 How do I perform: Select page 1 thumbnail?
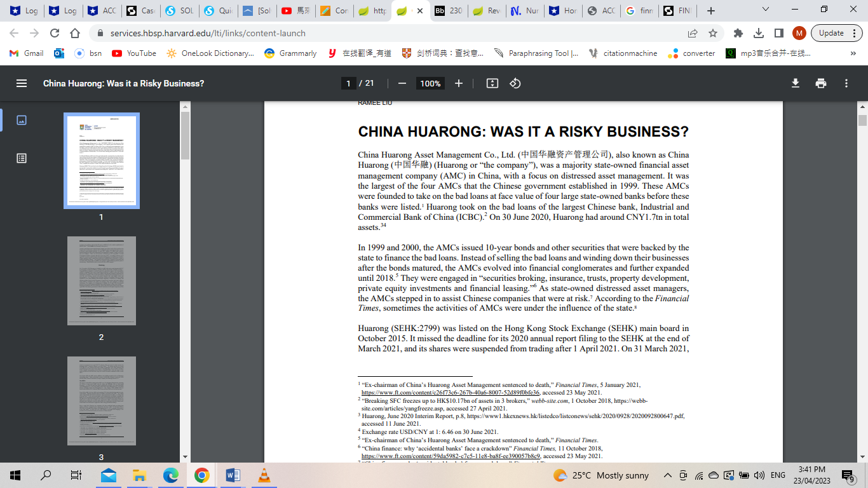102,161
